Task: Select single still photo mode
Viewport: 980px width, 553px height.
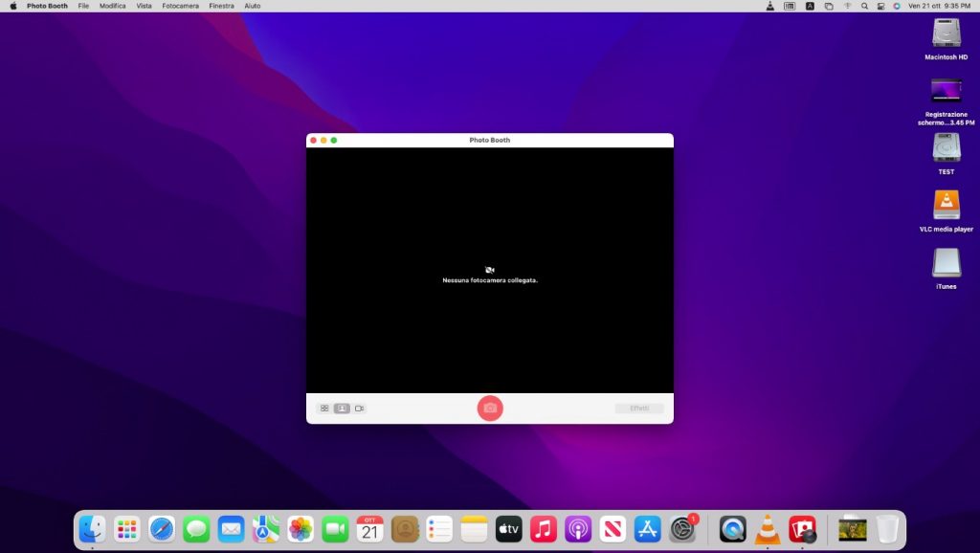Action: click(342, 409)
